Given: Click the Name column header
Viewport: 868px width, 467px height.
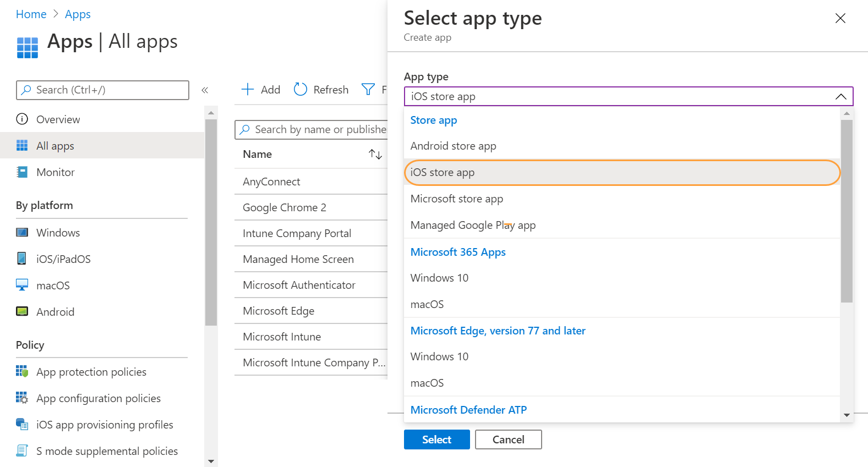Looking at the screenshot, I should click(257, 154).
